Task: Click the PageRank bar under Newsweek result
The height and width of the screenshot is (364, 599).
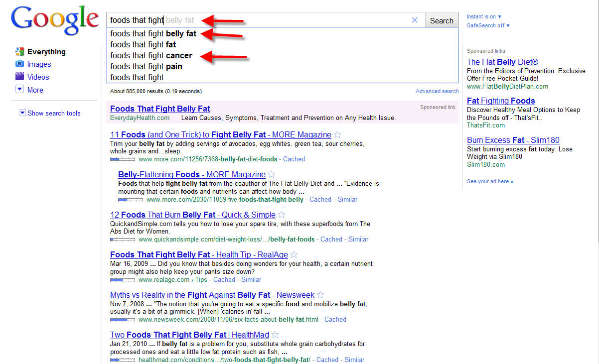Action: [x=122, y=320]
